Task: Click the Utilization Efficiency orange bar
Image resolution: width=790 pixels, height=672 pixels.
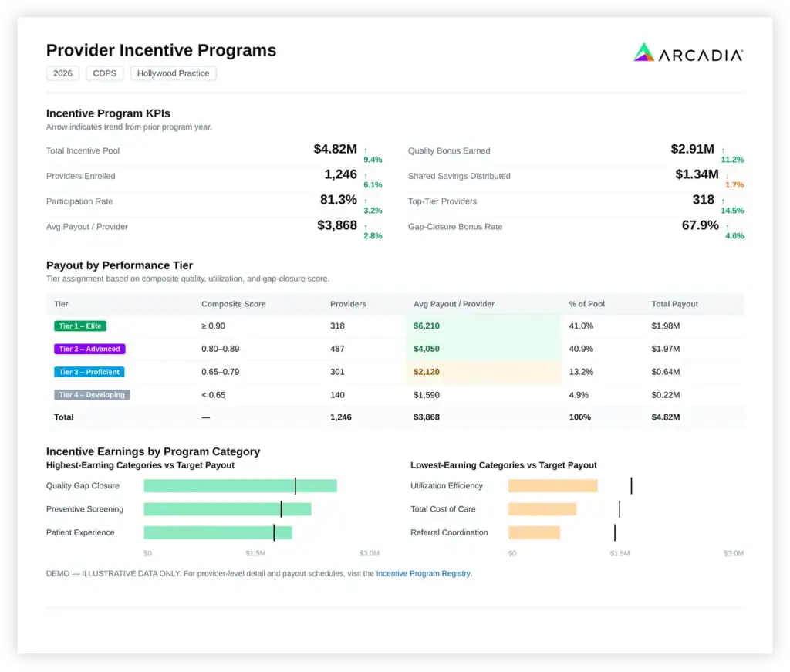Action: [552, 485]
